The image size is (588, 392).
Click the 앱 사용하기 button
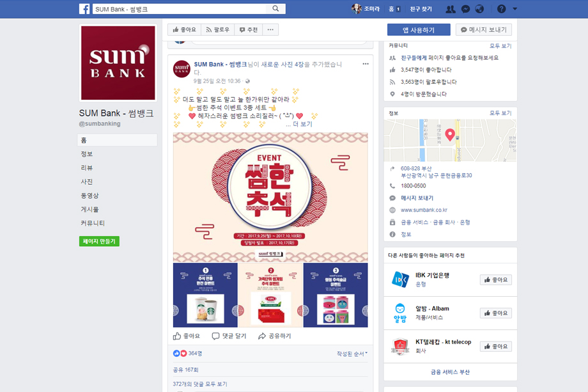click(x=419, y=29)
